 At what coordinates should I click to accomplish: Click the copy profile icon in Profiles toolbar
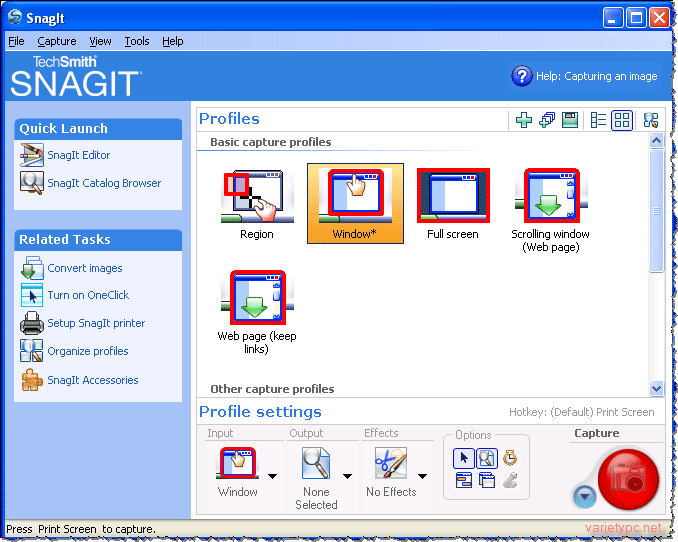[x=547, y=120]
